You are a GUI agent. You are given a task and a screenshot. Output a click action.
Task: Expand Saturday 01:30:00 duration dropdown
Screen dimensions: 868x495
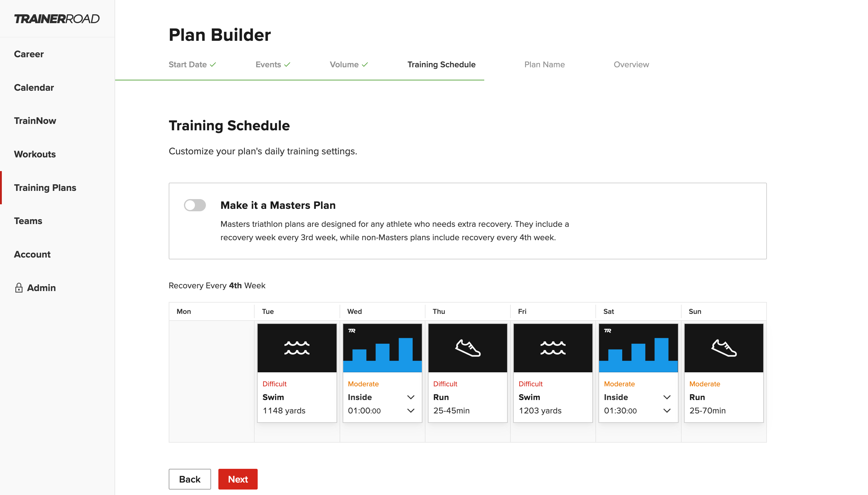667,411
